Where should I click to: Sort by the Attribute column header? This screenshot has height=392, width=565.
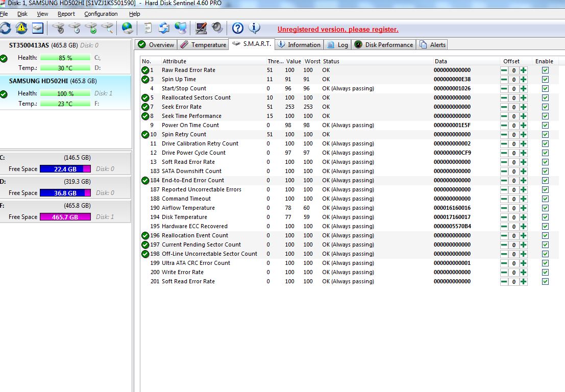tap(175, 61)
